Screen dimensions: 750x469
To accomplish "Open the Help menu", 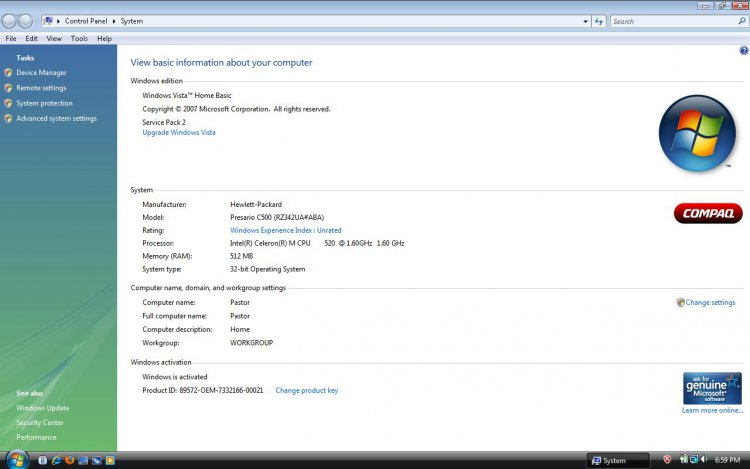I will pos(104,39).
